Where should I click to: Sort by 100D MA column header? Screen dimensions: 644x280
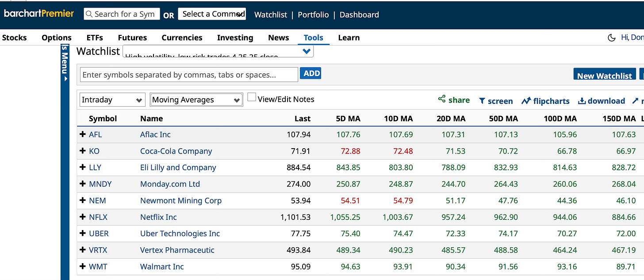[x=560, y=119]
